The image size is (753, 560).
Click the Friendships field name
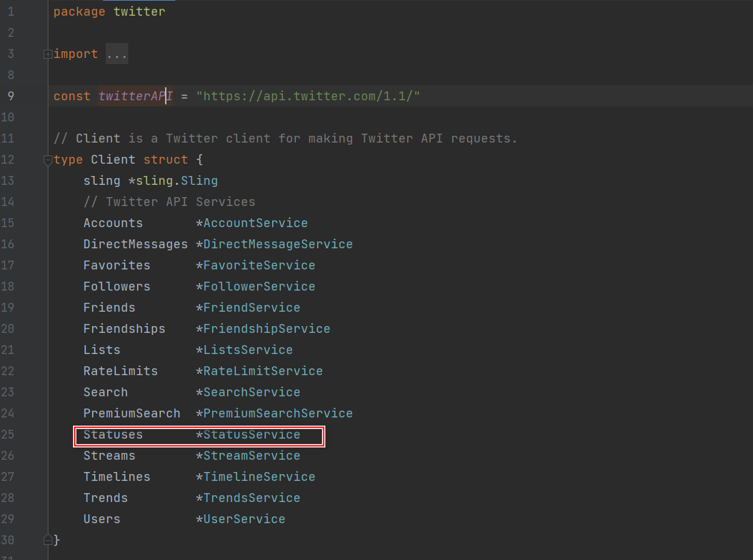124,329
